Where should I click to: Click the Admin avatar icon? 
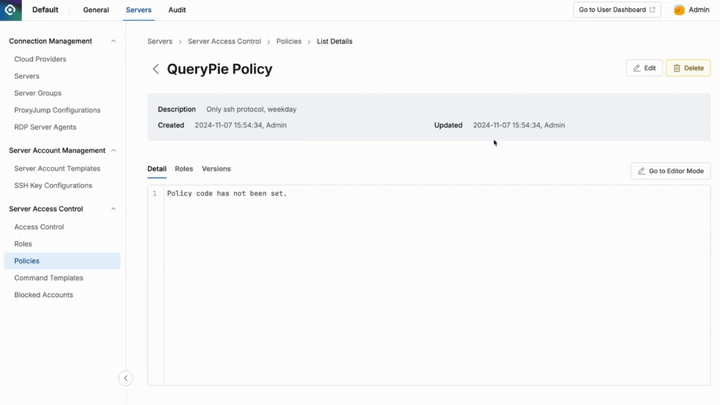tap(679, 10)
